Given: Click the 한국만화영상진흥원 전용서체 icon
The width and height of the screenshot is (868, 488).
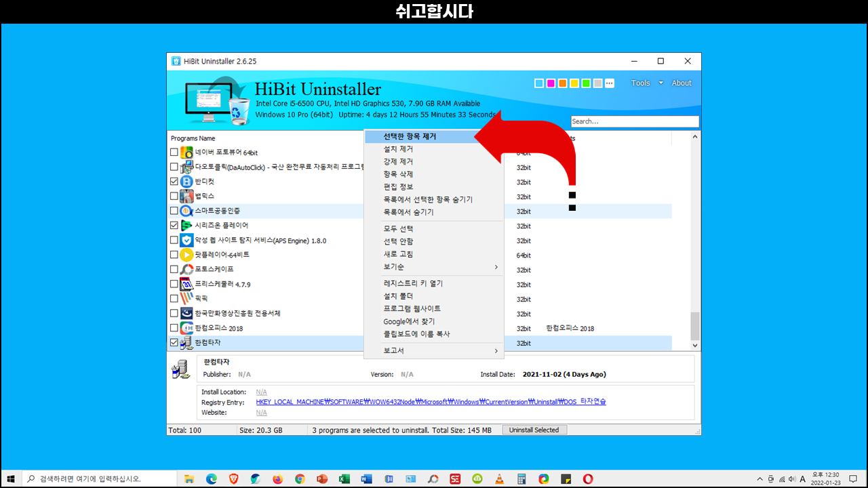Looking at the screenshot, I should click(186, 313).
